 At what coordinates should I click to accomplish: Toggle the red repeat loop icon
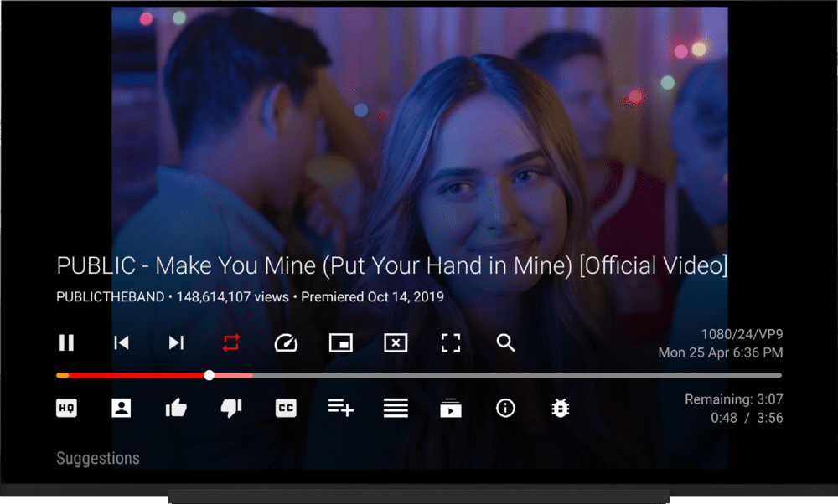point(231,342)
